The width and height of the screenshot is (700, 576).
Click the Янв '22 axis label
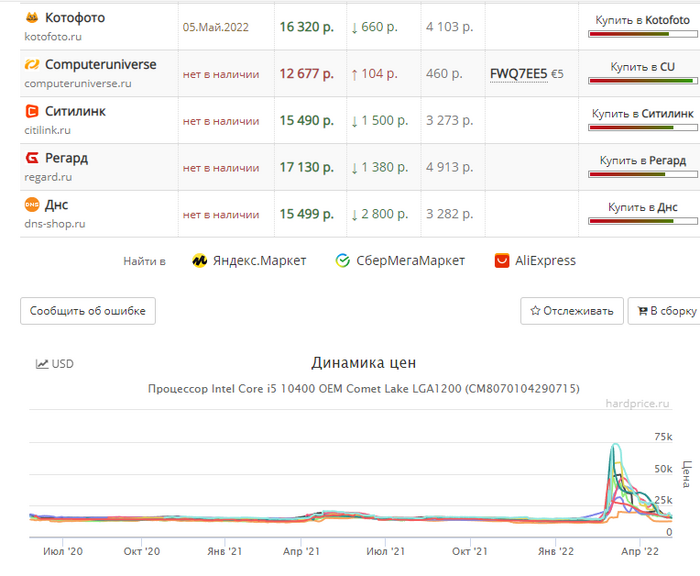coord(556,551)
